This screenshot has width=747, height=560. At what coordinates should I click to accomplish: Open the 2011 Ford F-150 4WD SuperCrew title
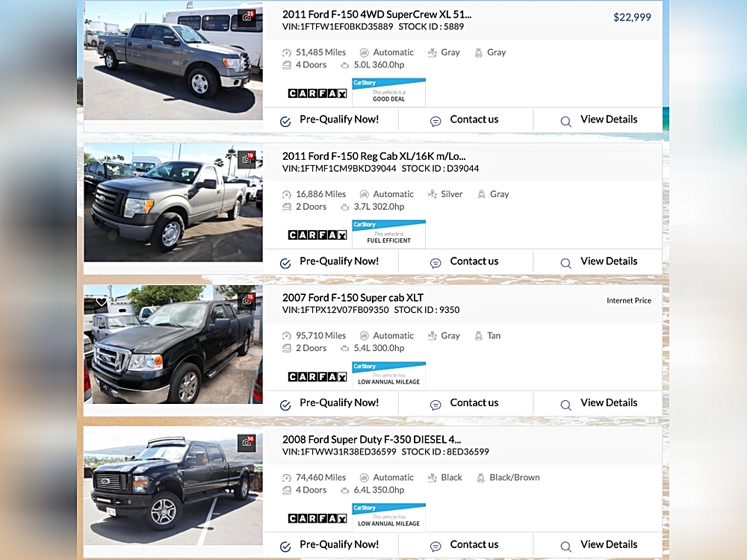click(x=376, y=14)
